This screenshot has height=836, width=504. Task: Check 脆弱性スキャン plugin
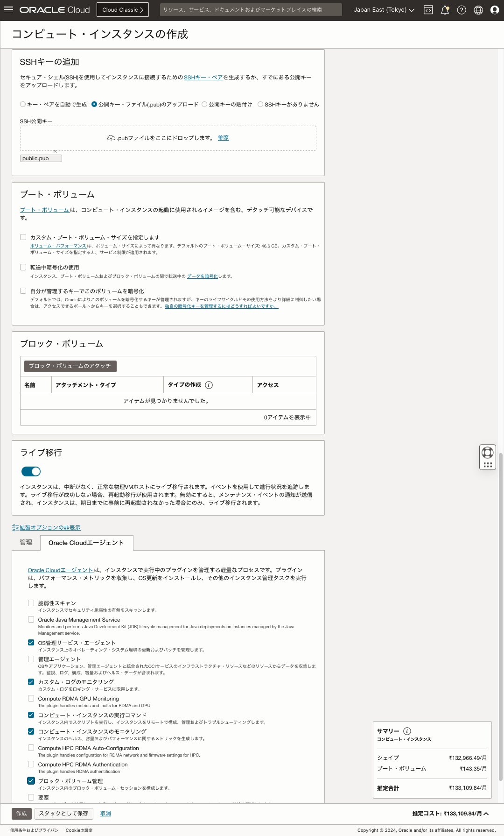[x=31, y=603]
